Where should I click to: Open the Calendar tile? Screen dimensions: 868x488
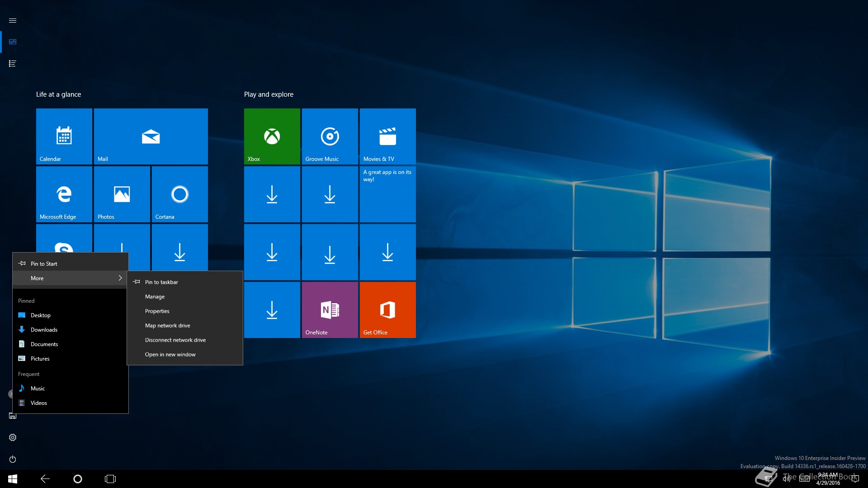pyautogui.click(x=64, y=136)
